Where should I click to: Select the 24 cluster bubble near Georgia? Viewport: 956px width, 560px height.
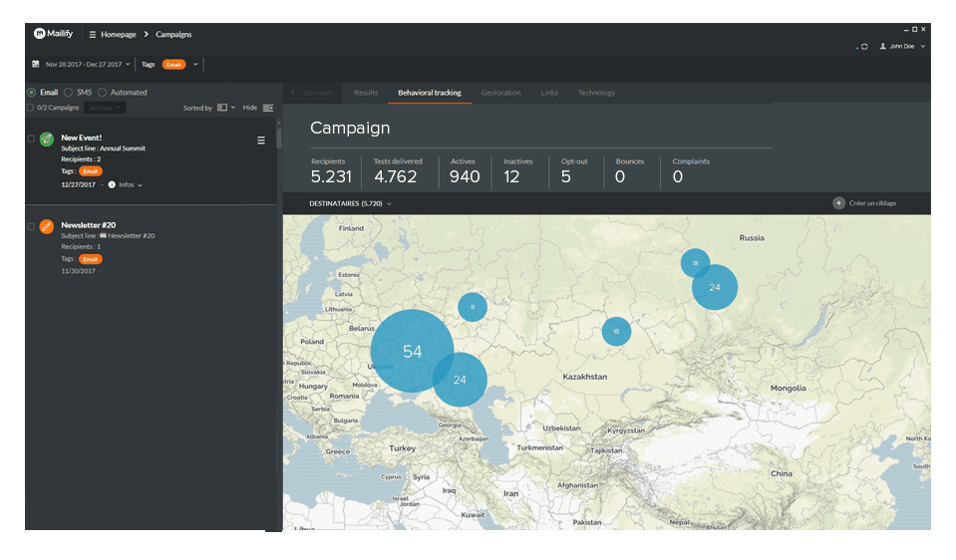coord(460,380)
